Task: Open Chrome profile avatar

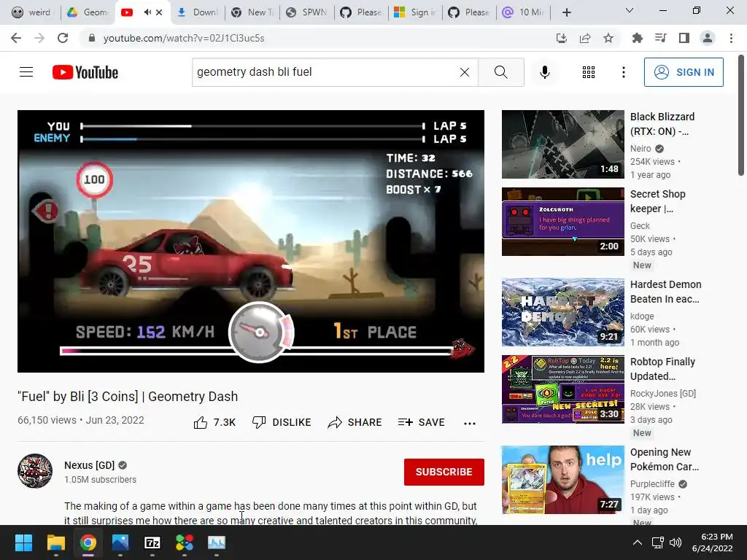Action: click(x=708, y=38)
